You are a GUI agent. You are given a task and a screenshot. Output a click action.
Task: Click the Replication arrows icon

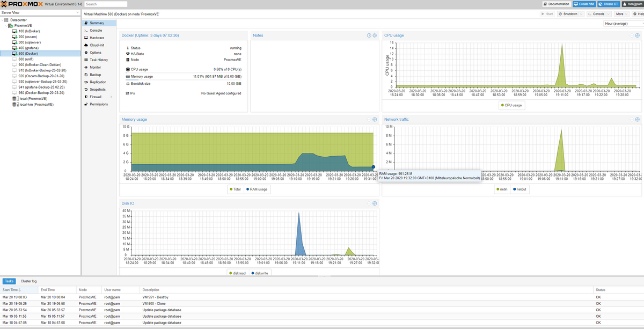point(85,82)
